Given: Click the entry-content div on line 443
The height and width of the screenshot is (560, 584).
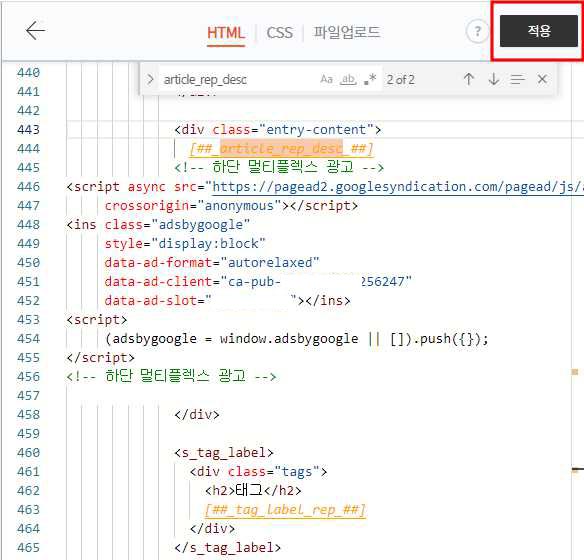Looking at the screenshot, I should [x=278, y=130].
